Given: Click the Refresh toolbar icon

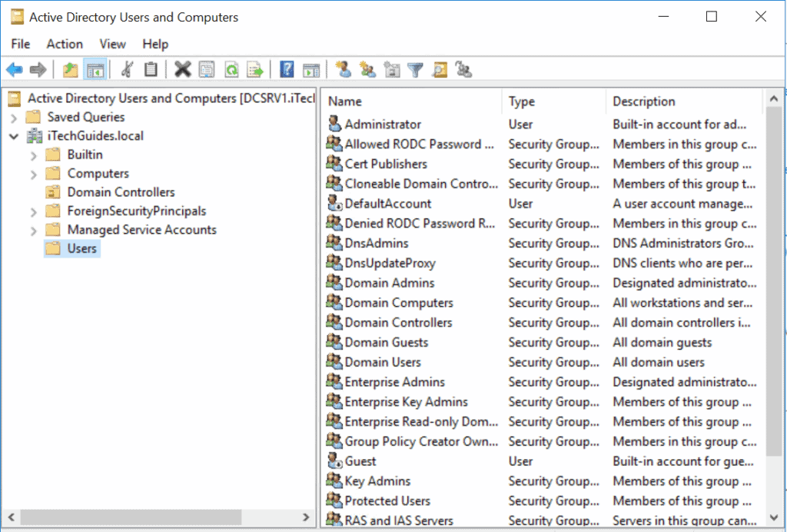Looking at the screenshot, I should (x=231, y=70).
